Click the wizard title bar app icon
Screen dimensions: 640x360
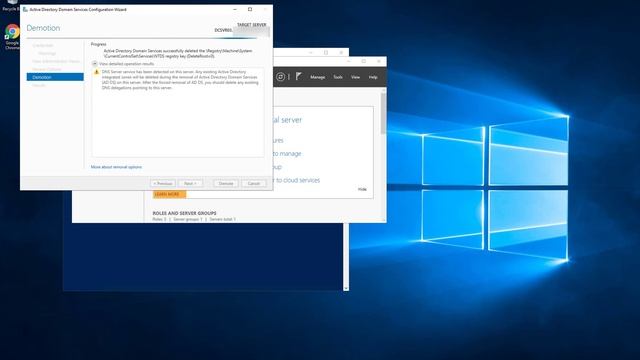(25, 9)
